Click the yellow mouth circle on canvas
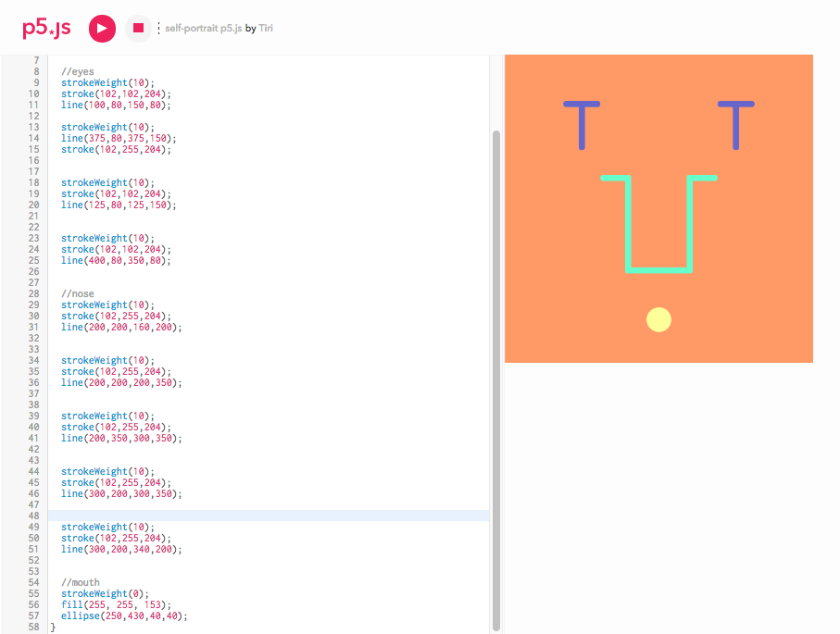The image size is (840, 634). pos(658,319)
